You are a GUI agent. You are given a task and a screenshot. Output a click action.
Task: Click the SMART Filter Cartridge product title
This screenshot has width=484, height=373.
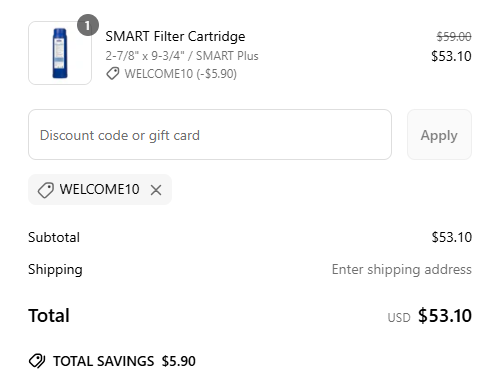pos(175,36)
